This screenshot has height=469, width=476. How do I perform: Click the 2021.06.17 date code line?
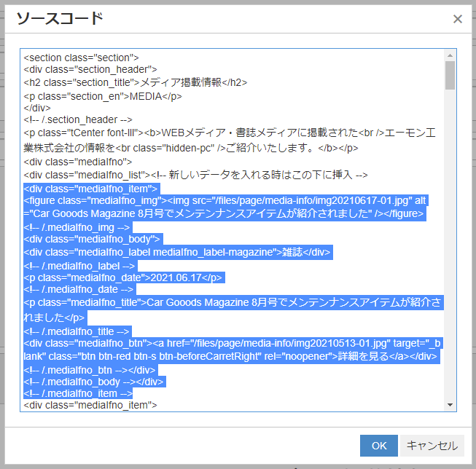[122, 278]
